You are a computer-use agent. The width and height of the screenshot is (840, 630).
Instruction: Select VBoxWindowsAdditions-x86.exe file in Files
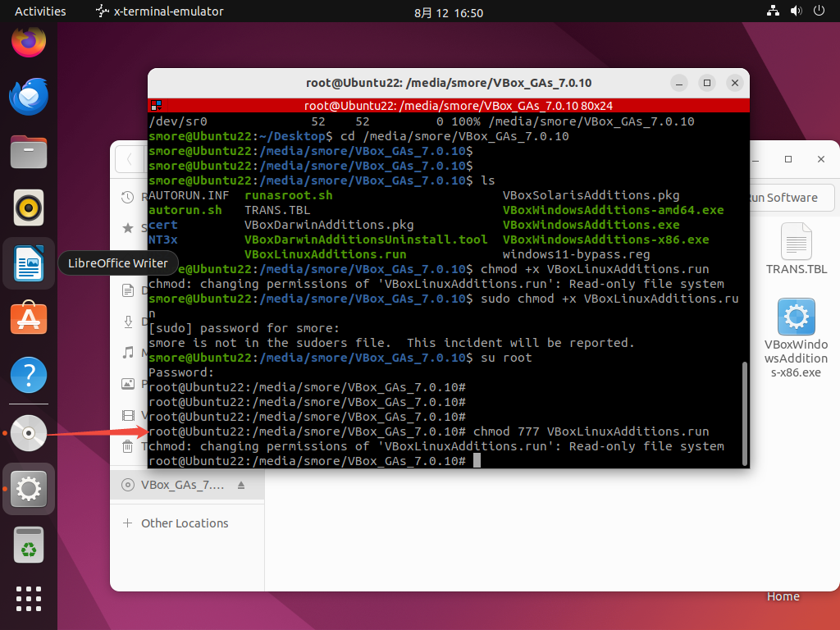(x=796, y=339)
